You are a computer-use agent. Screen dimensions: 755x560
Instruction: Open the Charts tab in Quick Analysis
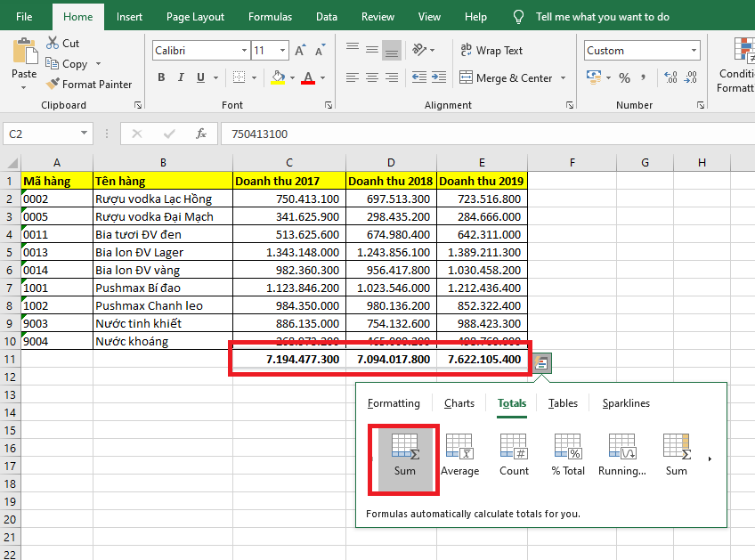[x=459, y=403]
